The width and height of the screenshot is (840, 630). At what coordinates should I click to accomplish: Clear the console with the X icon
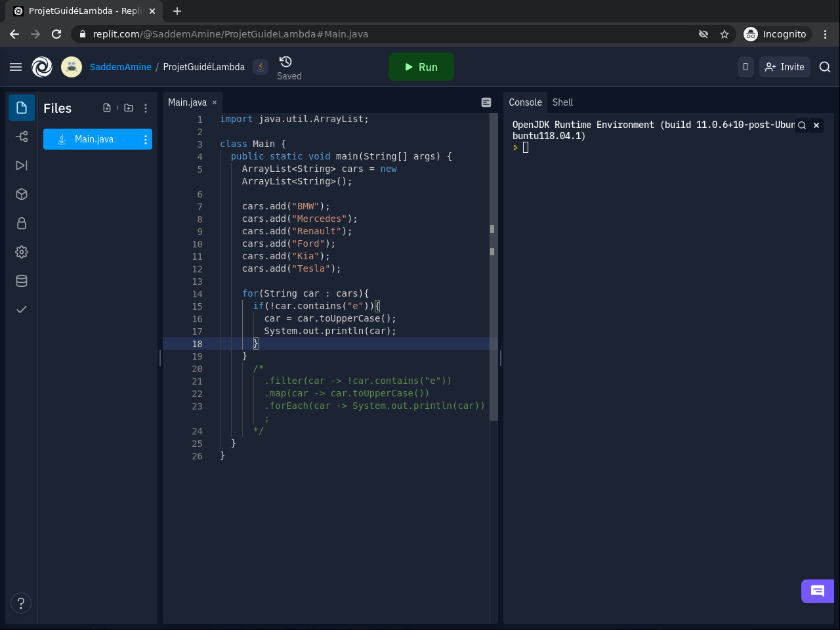coord(816,125)
